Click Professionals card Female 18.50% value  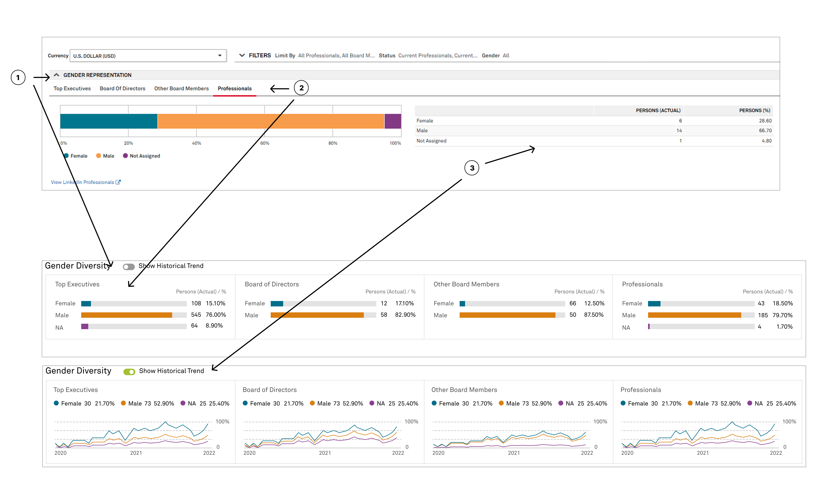click(782, 303)
